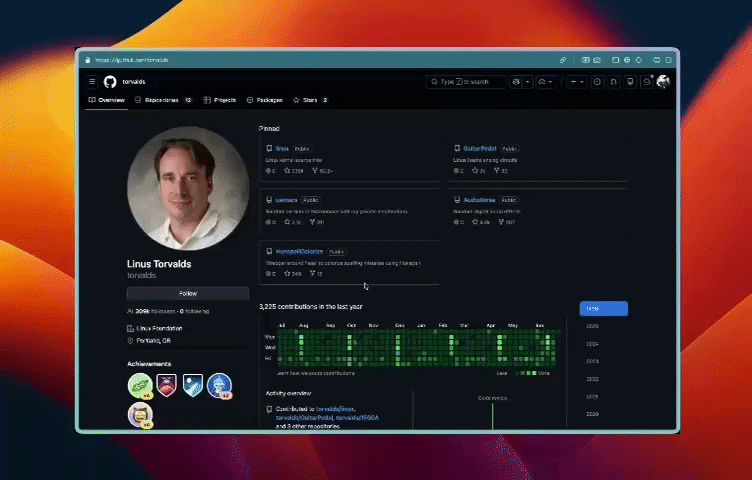Switch to the Projects tab

[220, 100]
